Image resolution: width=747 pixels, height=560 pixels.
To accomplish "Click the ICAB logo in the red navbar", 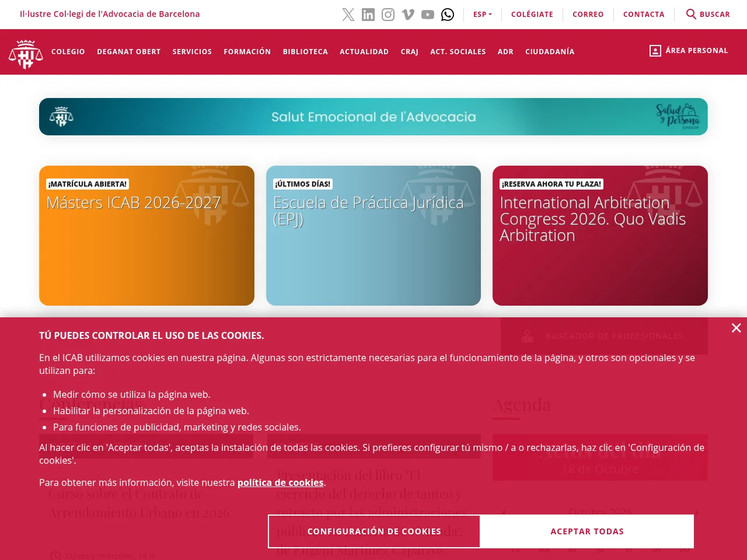I will coord(26,54).
